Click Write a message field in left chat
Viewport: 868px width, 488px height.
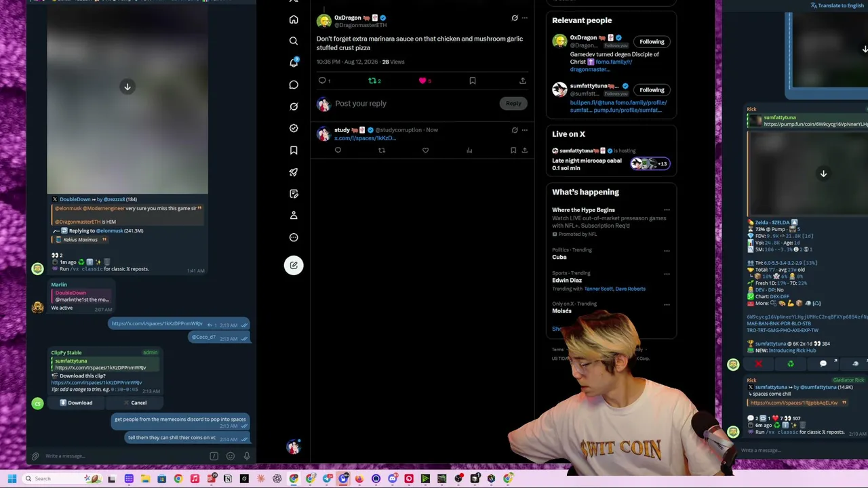pyautogui.click(x=125, y=456)
